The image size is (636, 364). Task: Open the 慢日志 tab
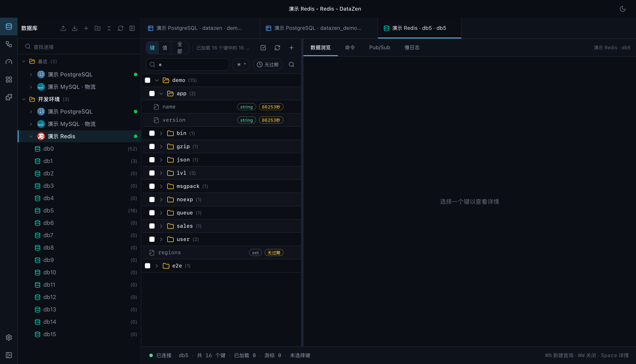pyautogui.click(x=412, y=47)
